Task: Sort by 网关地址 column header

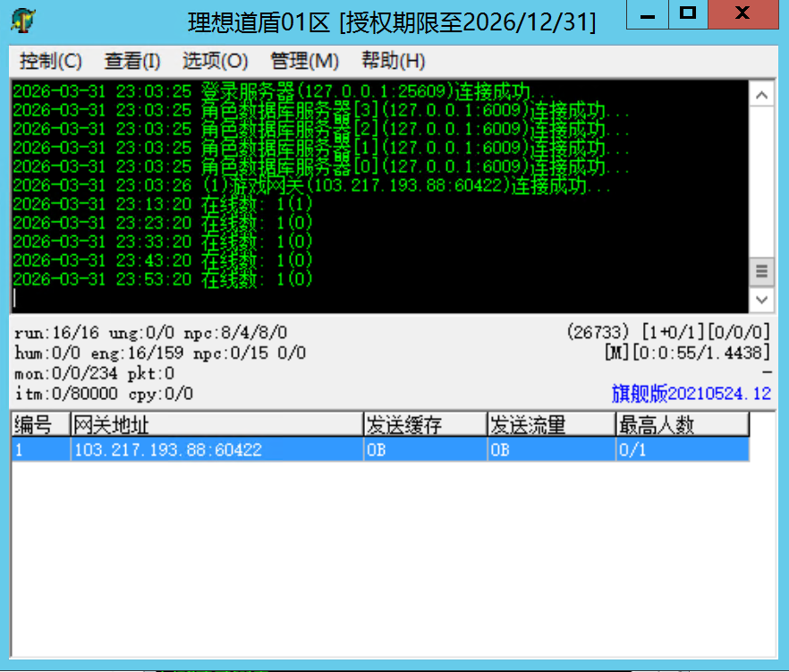Action: click(x=216, y=424)
